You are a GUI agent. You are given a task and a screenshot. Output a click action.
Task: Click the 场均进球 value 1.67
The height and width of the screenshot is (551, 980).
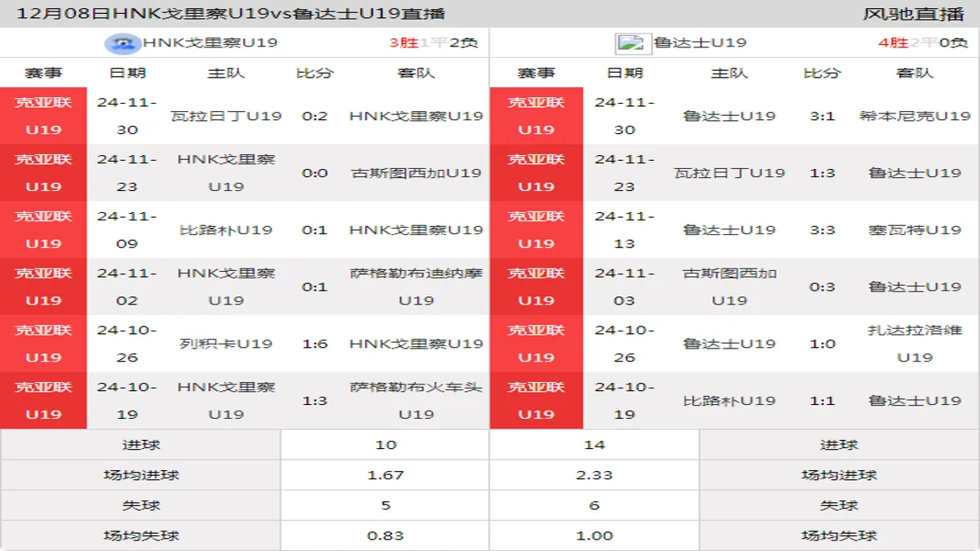coord(385,475)
